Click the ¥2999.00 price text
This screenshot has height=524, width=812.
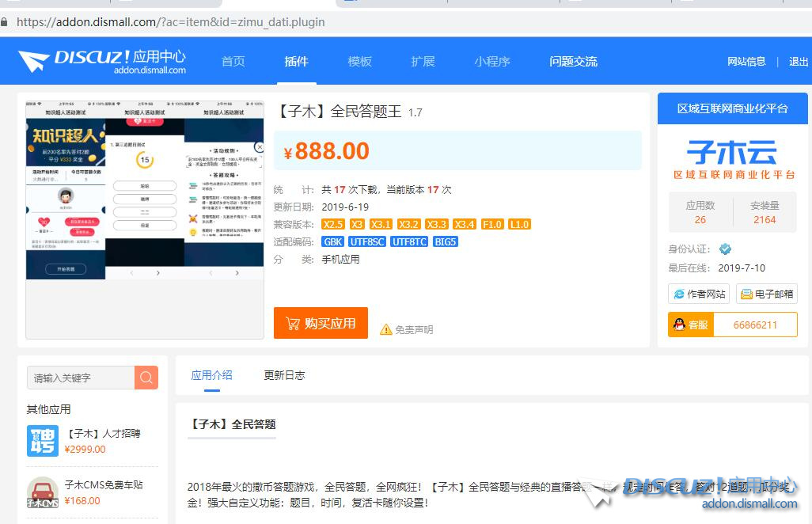[85, 450]
